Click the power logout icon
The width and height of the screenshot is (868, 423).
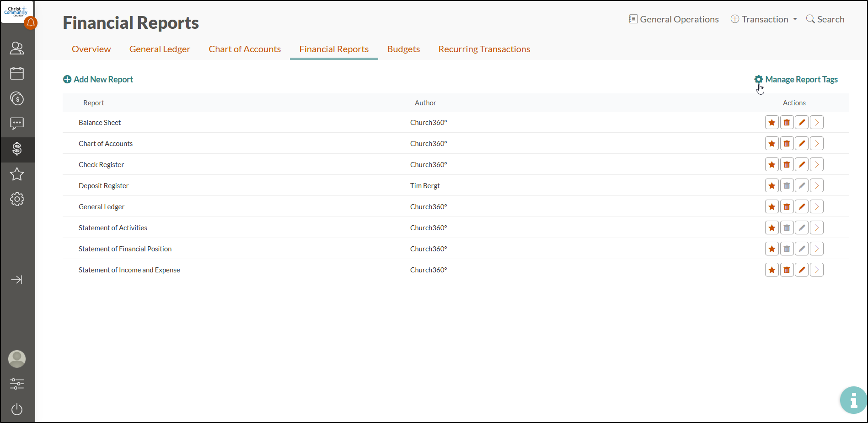pyautogui.click(x=17, y=409)
